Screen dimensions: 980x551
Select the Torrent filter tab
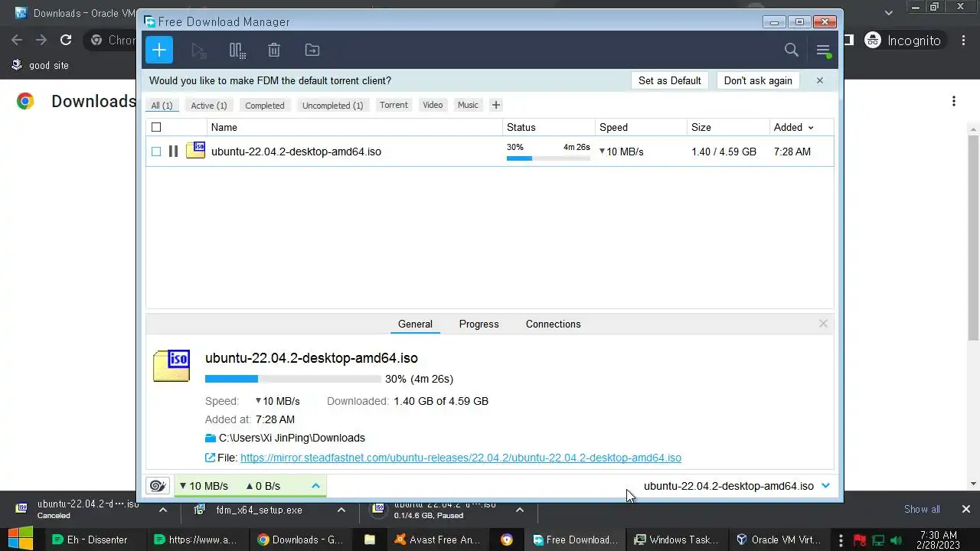pyautogui.click(x=394, y=105)
